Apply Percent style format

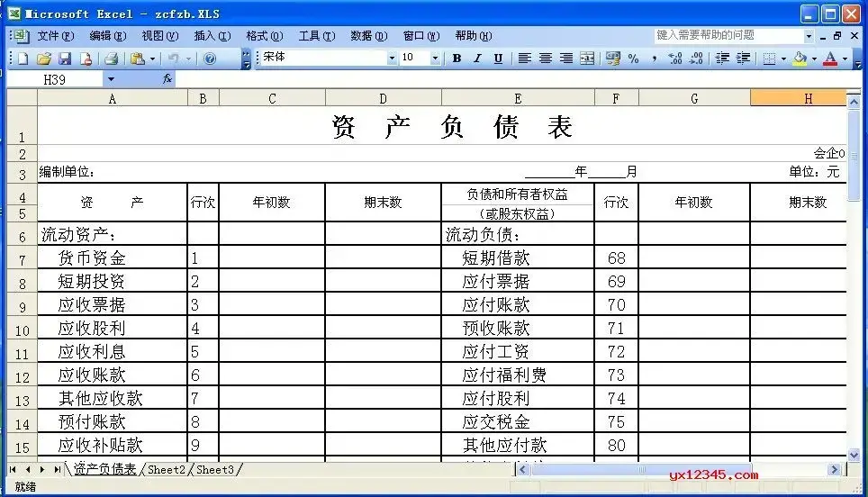pos(633,59)
